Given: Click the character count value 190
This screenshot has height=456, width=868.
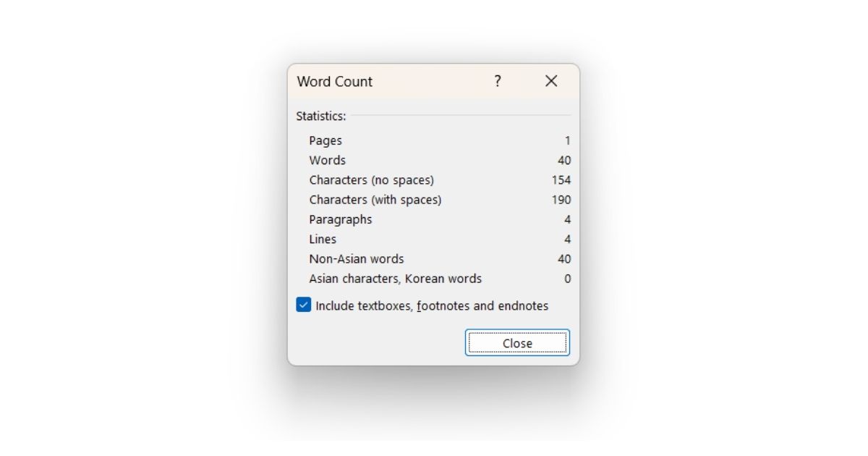Looking at the screenshot, I should [x=563, y=200].
